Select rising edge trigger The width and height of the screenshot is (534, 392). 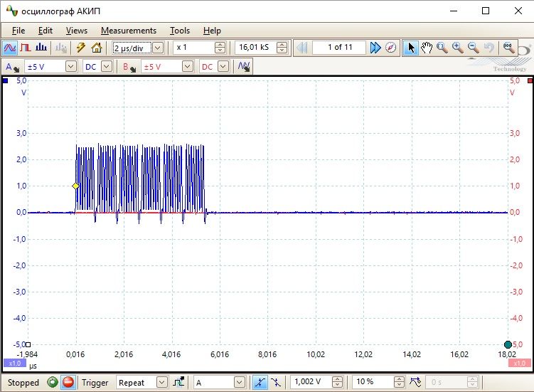click(260, 382)
